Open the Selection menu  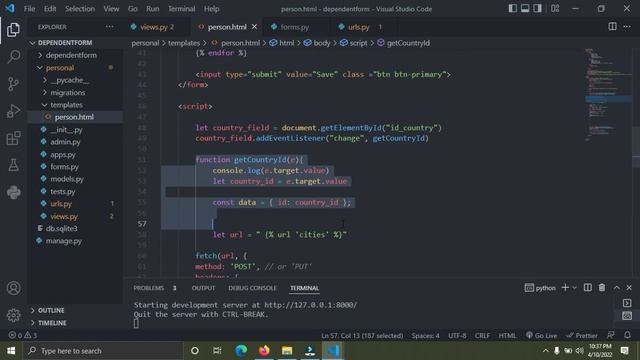click(80, 9)
